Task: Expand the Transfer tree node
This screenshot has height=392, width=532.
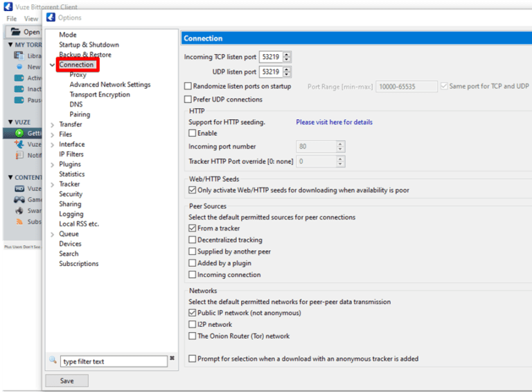Action: [52, 125]
